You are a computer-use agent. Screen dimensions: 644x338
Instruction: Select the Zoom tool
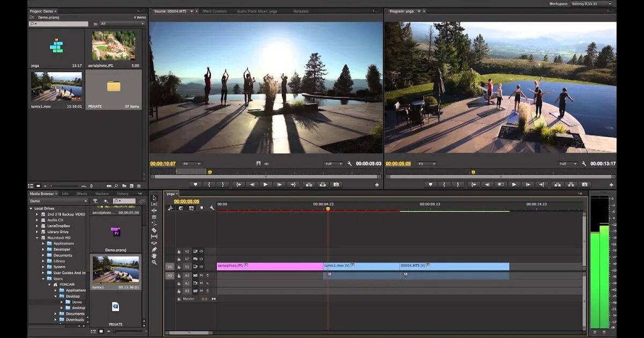(x=155, y=262)
